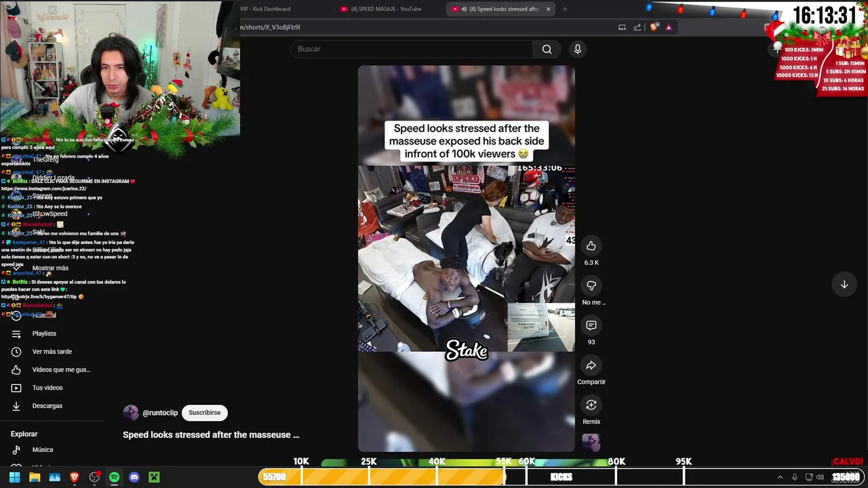868x488 pixels.
Task: Open a new browser tab
Action: coord(565,9)
